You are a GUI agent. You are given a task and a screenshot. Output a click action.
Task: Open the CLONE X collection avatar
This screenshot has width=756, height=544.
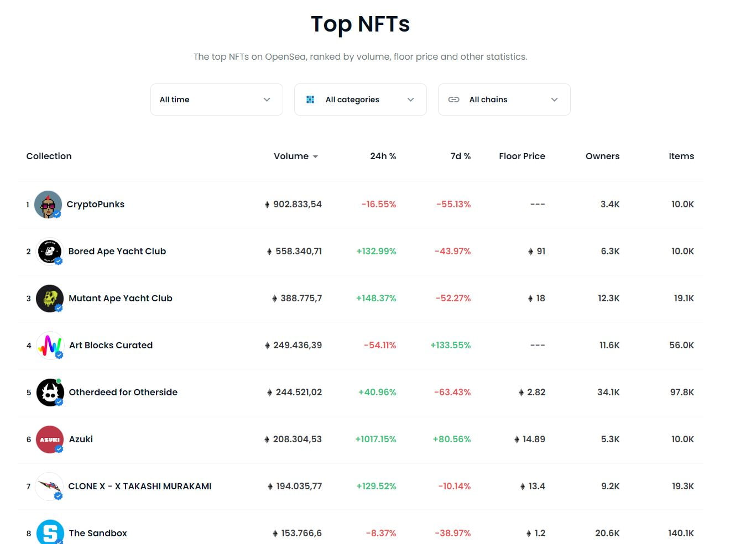49,487
